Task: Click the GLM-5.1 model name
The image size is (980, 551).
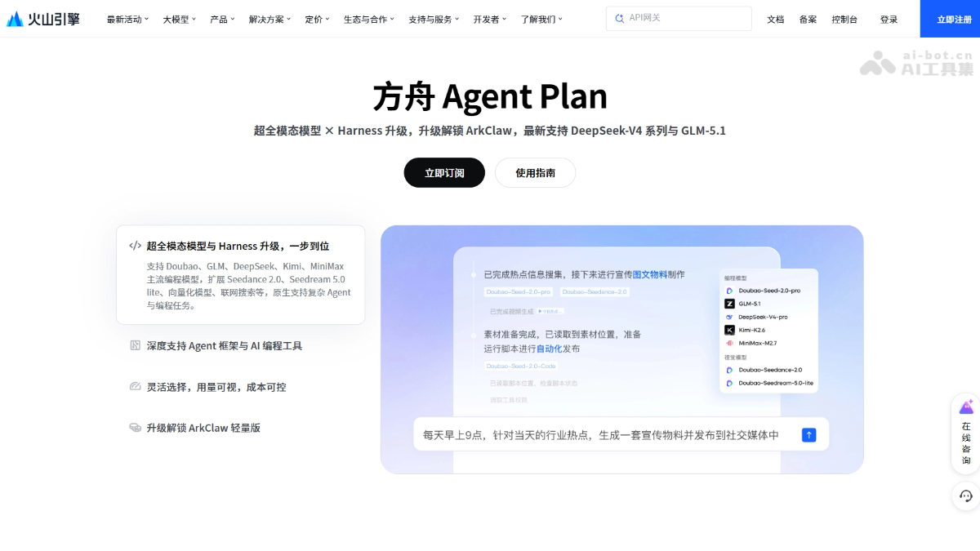Action: [x=749, y=304]
